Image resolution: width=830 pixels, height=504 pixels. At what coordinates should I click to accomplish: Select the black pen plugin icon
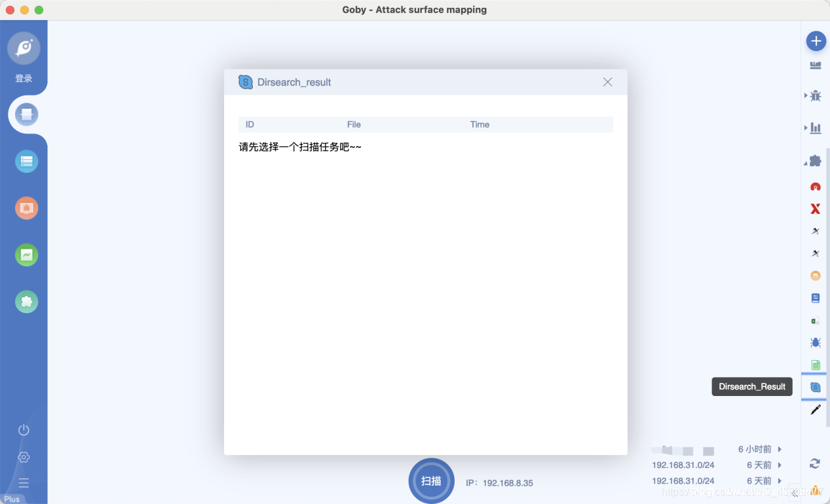816,410
